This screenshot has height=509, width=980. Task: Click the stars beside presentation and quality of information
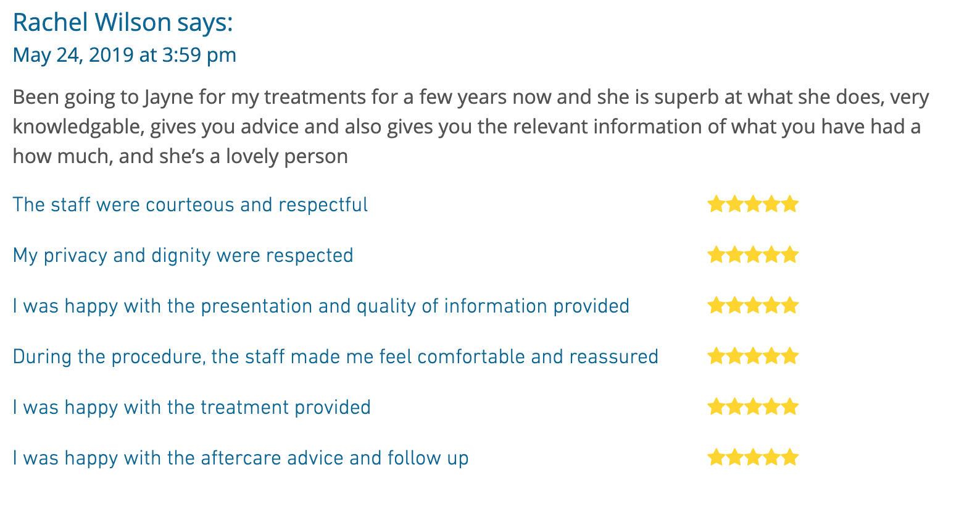pos(753,305)
